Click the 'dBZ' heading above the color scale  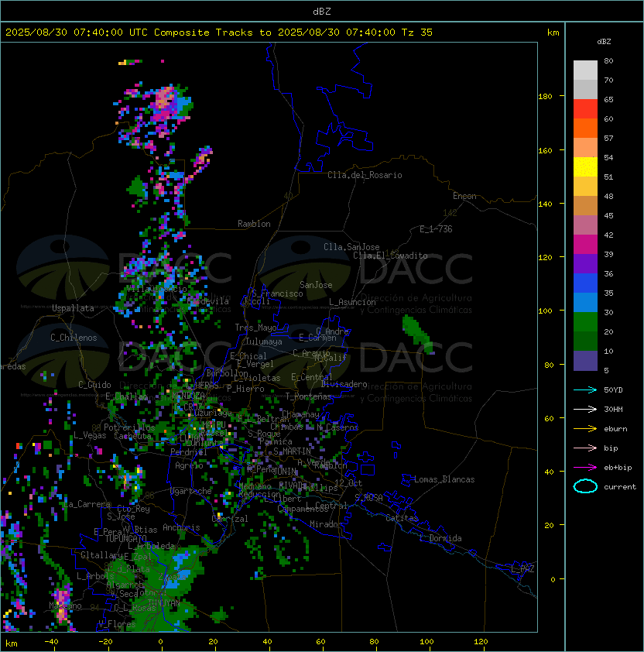click(x=604, y=42)
